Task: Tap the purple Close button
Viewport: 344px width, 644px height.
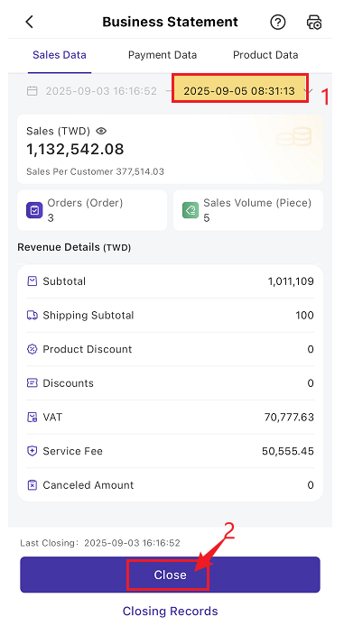Action: [170, 575]
